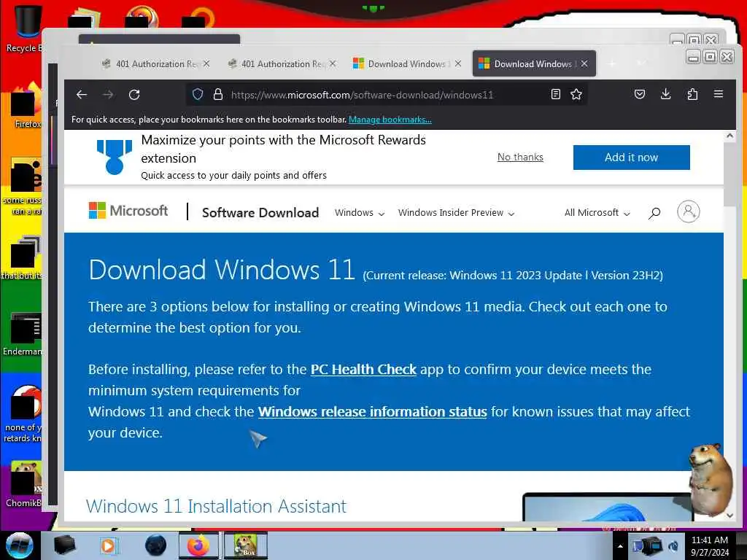
Task: Close the second 401 Authorization tab
Action: [x=333, y=63]
